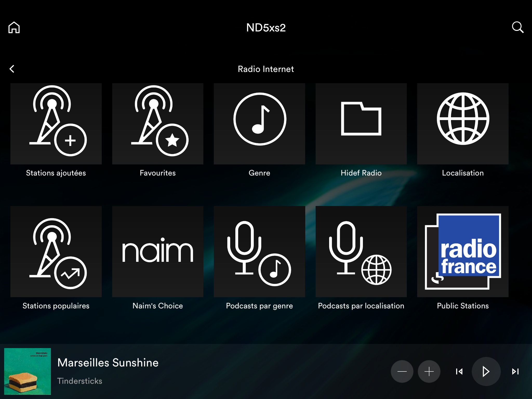
Task: Open Stations ajoutées tile
Action: [x=56, y=124]
